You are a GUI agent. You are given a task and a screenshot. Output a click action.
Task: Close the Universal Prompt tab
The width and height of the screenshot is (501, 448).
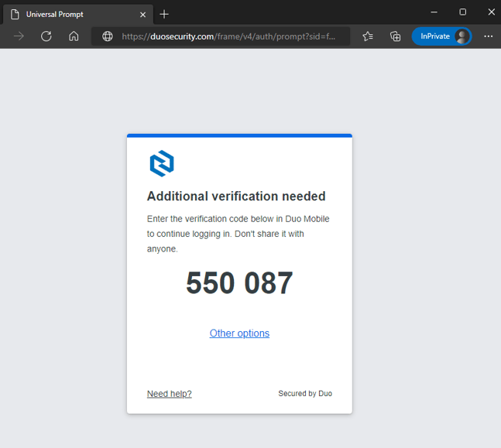point(142,15)
